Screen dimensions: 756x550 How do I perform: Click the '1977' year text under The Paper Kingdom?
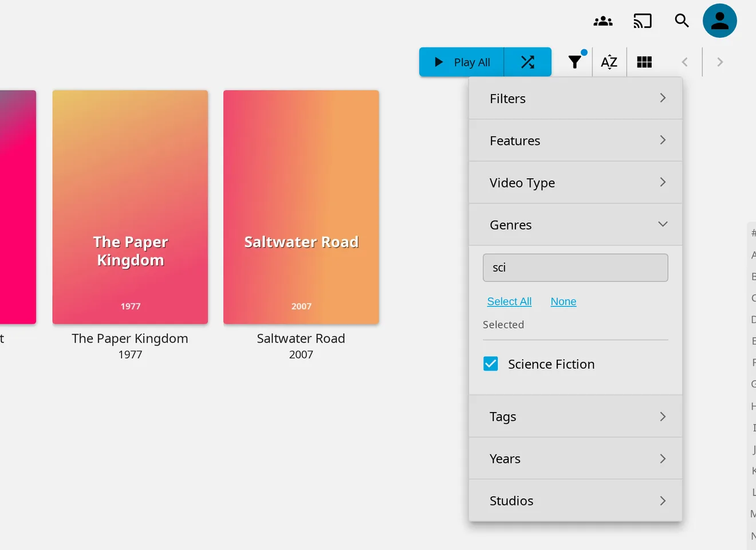pos(130,355)
